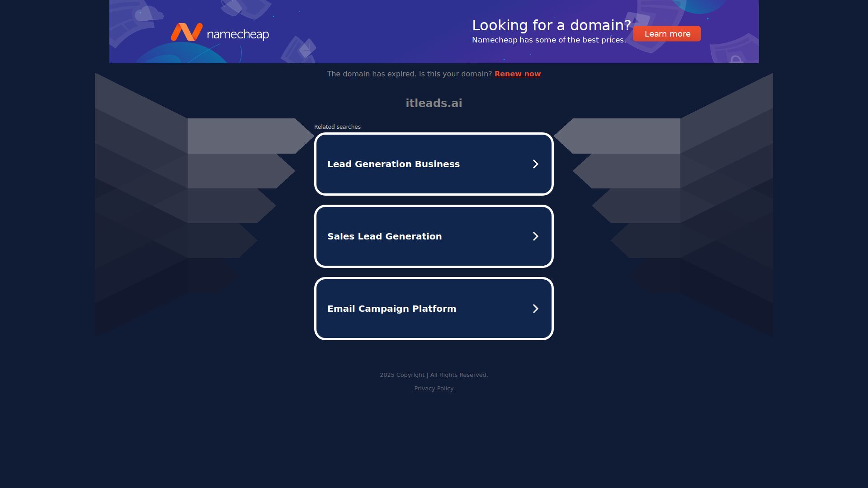Click the itleads.ai domain title
The width and height of the screenshot is (868, 488).
pos(434,103)
